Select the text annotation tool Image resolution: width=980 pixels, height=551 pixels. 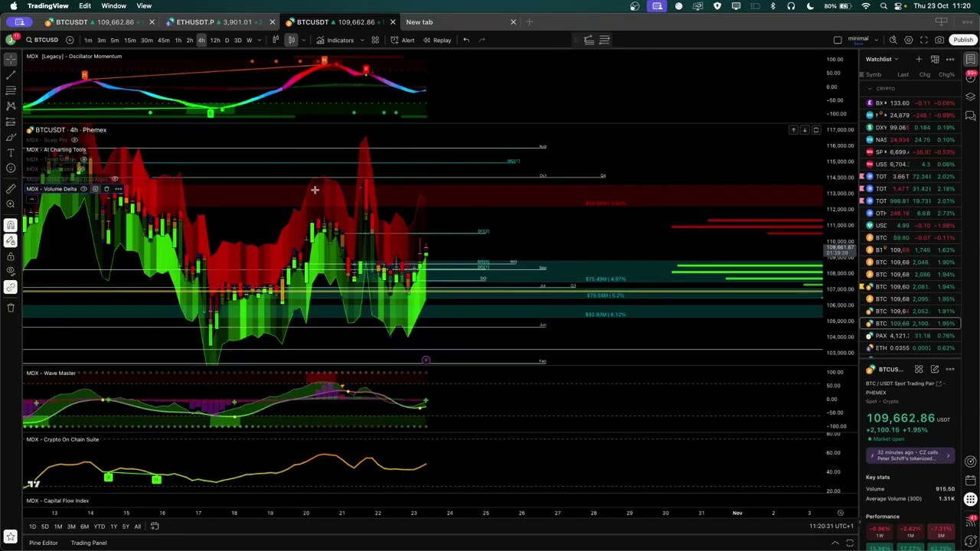tap(11, 152)
